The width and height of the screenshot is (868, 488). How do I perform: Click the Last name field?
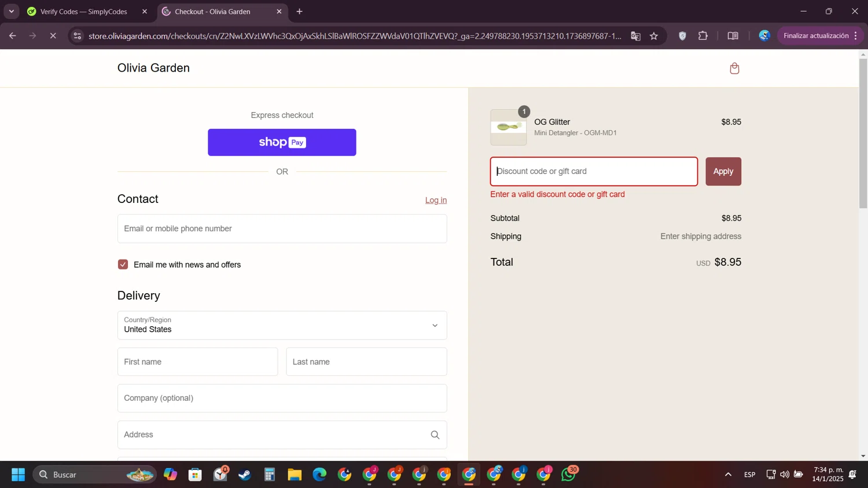[366, 362]
